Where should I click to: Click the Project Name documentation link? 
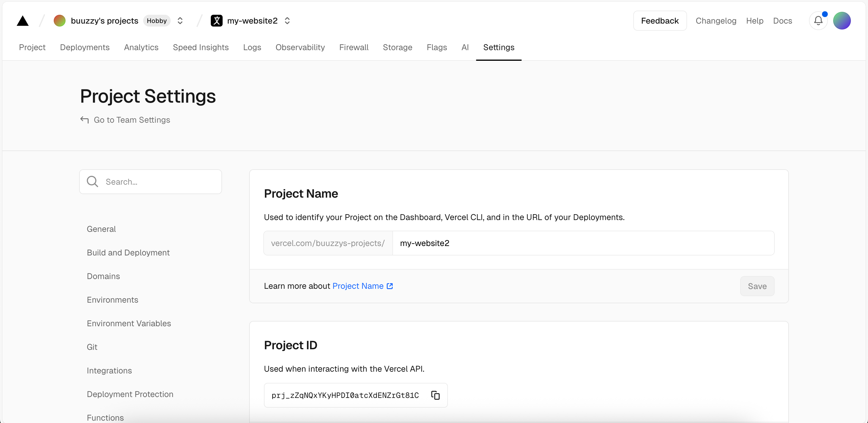coord(358,286)
